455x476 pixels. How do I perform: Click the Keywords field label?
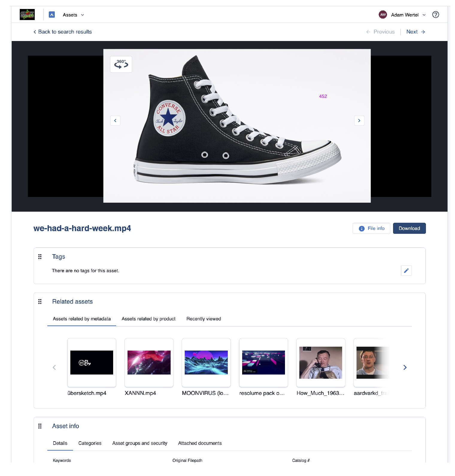pos(62,460)
